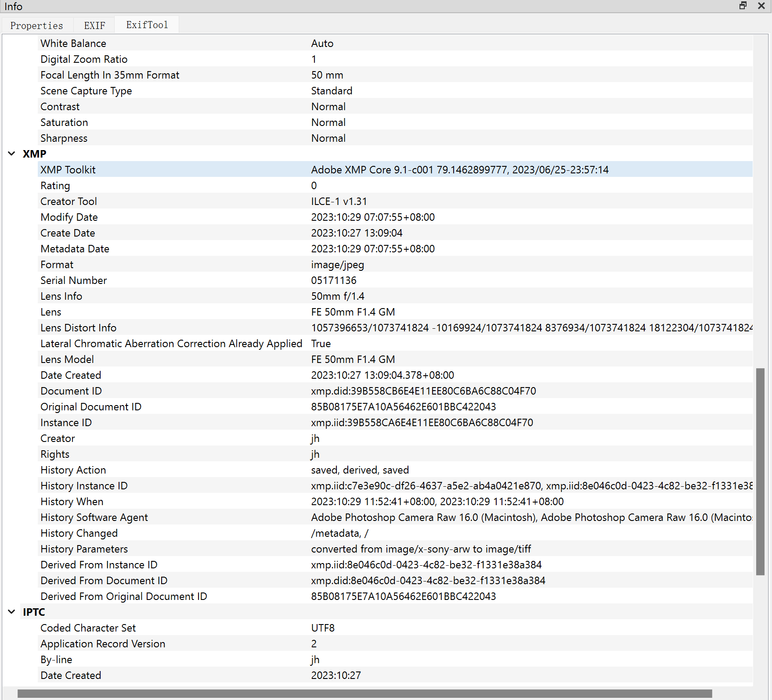
Task: Open the EXIF tab
Action: tap(94, 25)
